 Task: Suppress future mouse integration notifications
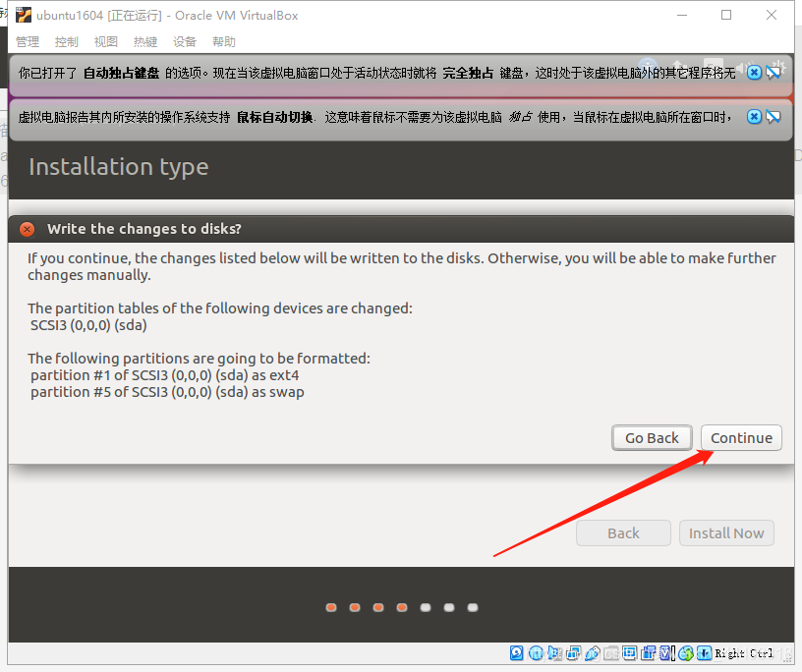coord(773,117)
